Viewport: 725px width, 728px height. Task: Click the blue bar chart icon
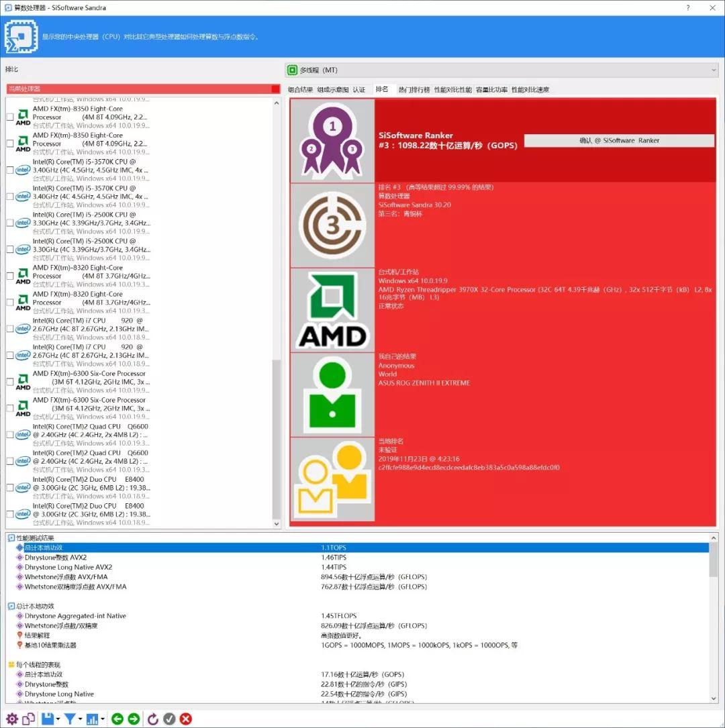tap(93, 719)
